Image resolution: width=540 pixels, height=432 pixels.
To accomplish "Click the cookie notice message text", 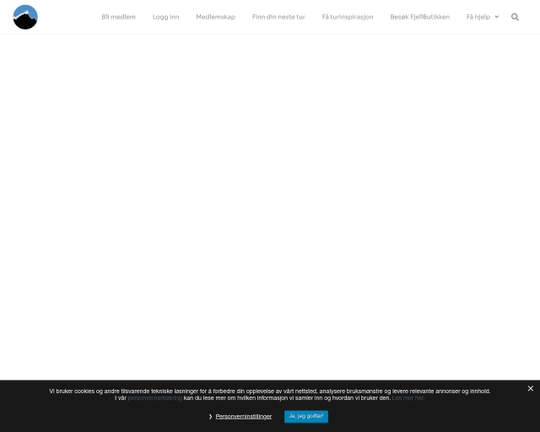I will [270, 394].
